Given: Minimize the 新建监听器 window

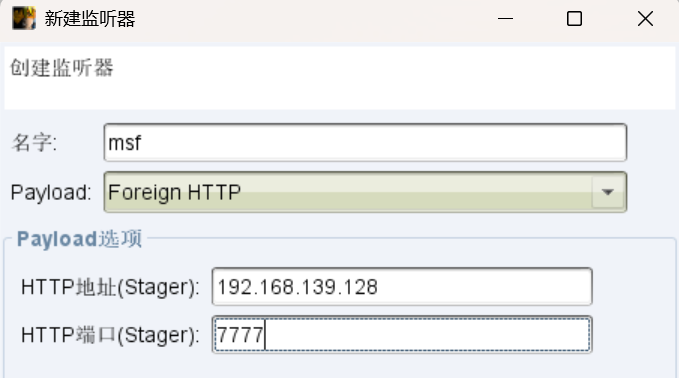Looking at the screenshot, I should [505, 19].
